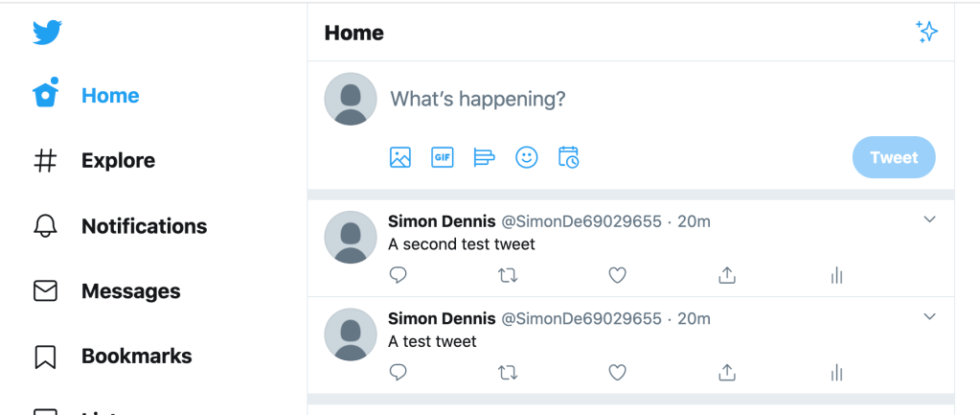Open Explore in the sidebar
The image size is (980, 415).
[95, 161]
